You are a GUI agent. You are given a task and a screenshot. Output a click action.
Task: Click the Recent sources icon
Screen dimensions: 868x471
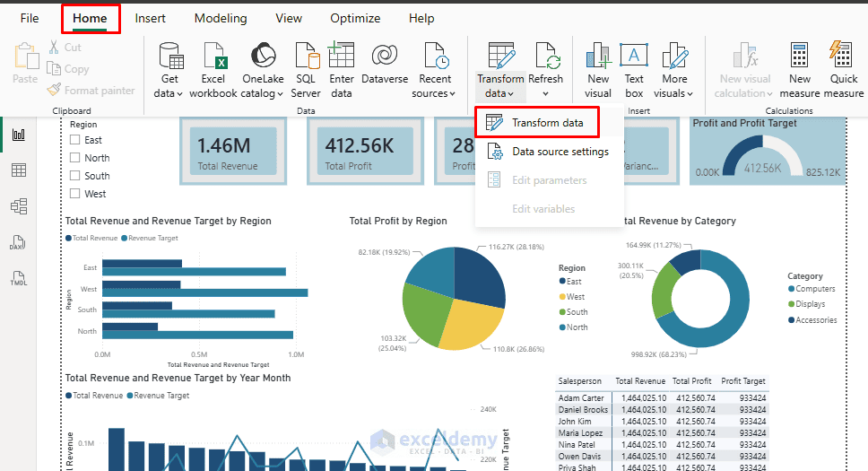(x=436, y=56)
